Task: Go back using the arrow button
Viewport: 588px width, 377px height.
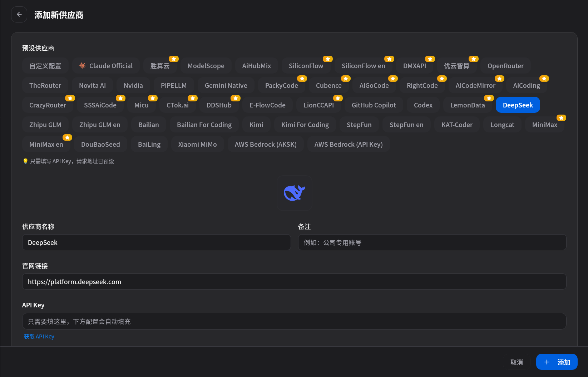Action: pyautogui.click(x=19, y=15)
